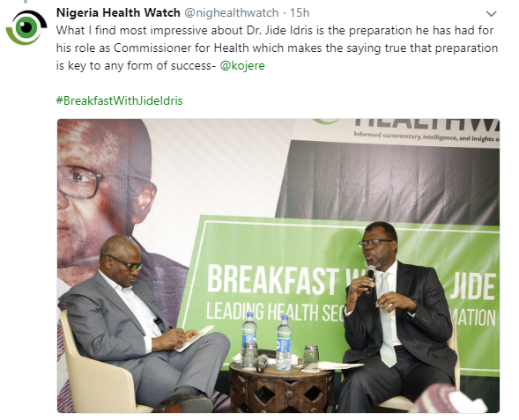Click the empty drinking glass on table
The height and width of the screenshot is (420, 519).
(310, 358)
